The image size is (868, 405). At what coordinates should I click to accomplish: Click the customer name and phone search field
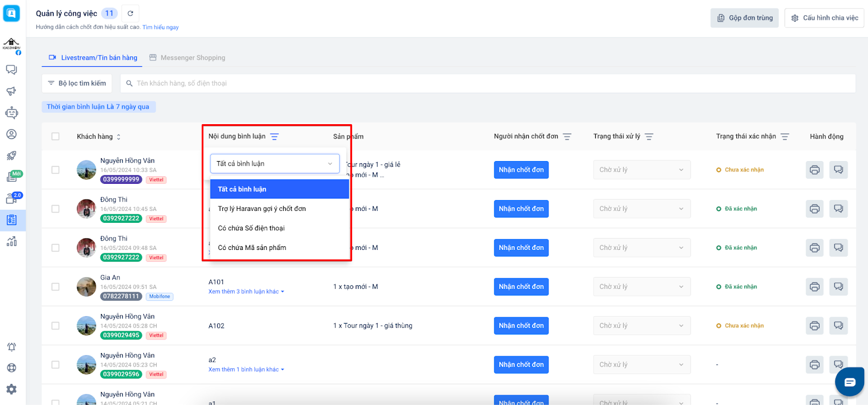point(487,83)
